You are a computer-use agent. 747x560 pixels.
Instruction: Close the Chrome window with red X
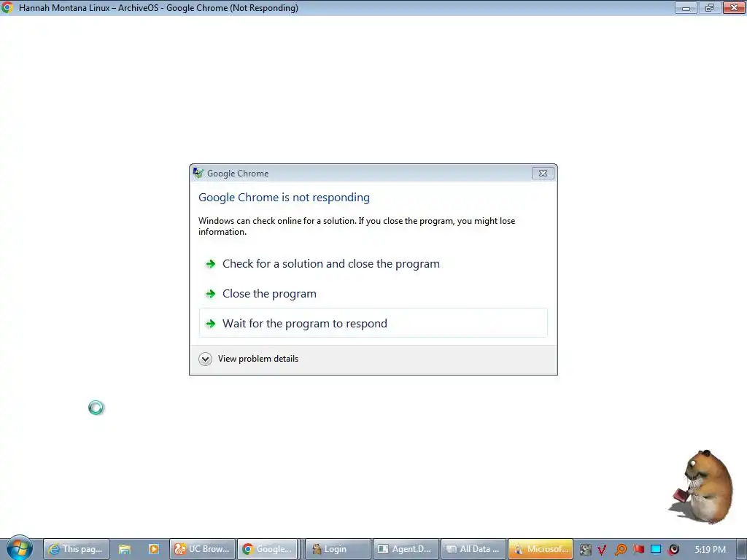734,7
